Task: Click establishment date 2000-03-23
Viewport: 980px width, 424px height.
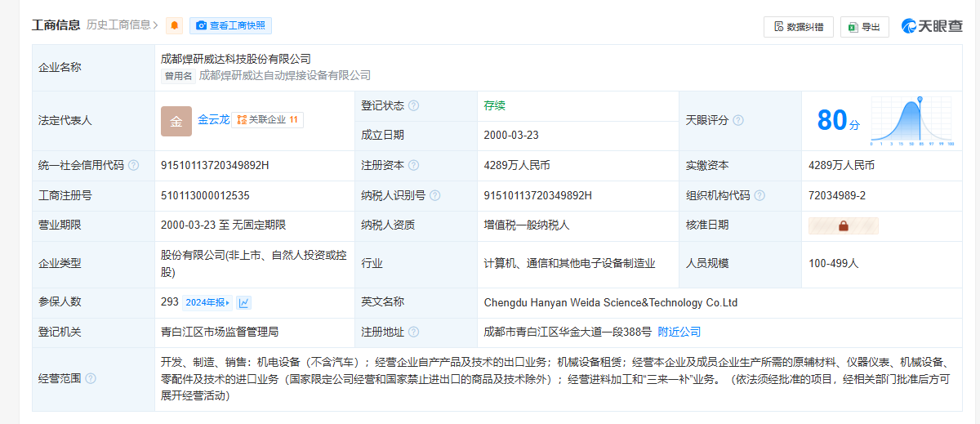Action: (511, 136)
